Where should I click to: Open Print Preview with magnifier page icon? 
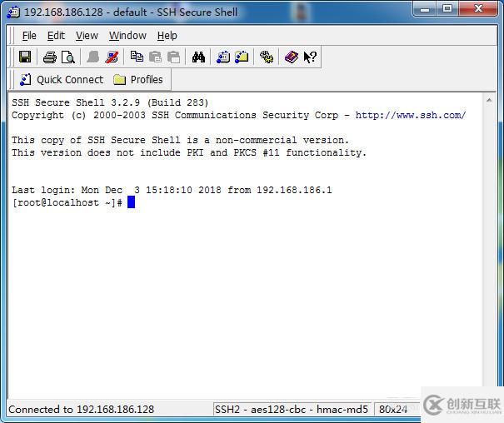click(x=68, y=57)
